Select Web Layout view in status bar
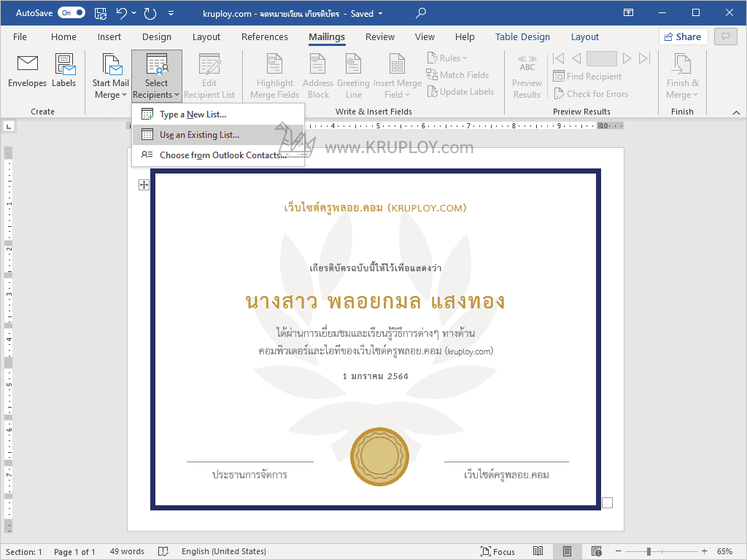Image resolution: width=747 pixels, height=560 pixels. pyautogui.click(x=596, y=551)
